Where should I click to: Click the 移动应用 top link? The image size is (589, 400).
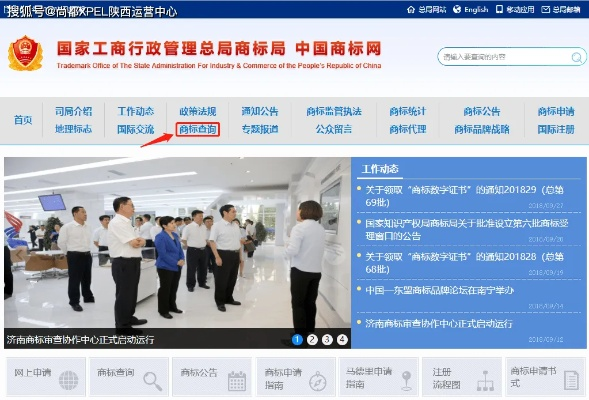point(520,9)
